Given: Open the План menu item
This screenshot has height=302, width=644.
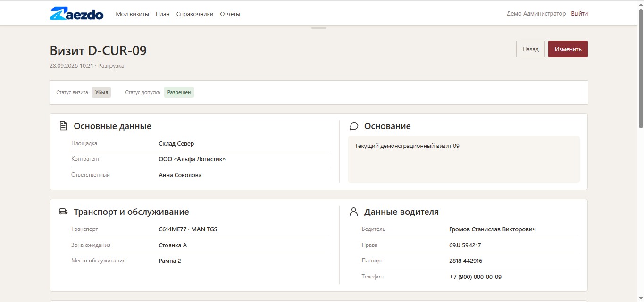Looking at the screenshot, I should tap(163, 14).
